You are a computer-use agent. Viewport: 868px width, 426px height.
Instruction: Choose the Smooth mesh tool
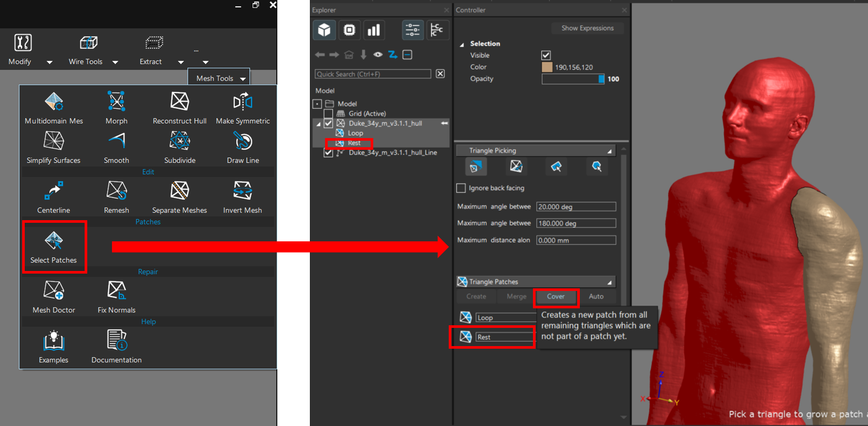tap(116, 141)
